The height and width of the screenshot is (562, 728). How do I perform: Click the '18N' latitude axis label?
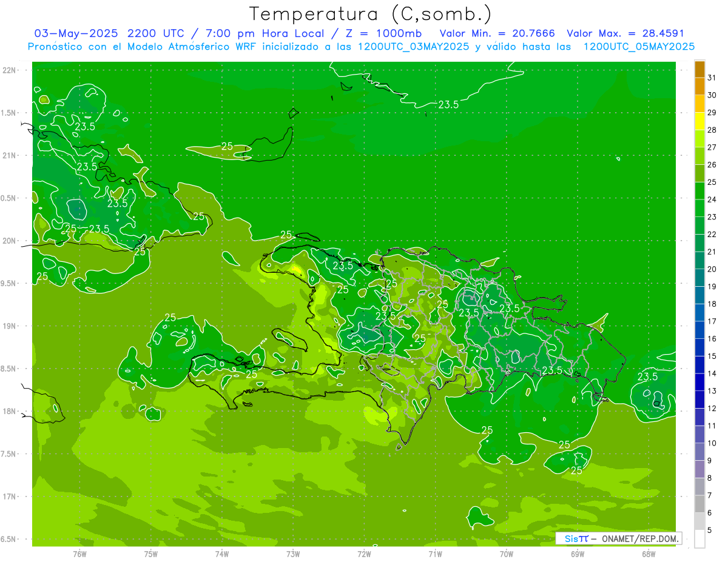coord(9,411)
